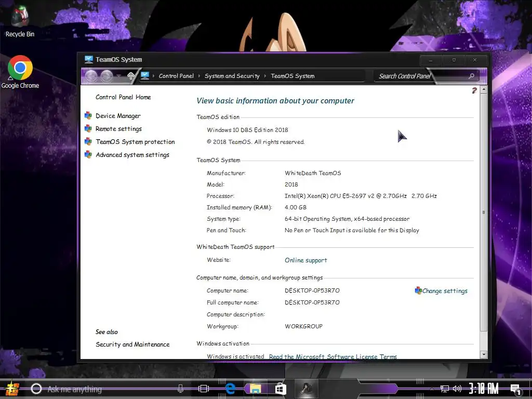Expand chevron before Control Panel breadcrumb

tap(154, 76)
